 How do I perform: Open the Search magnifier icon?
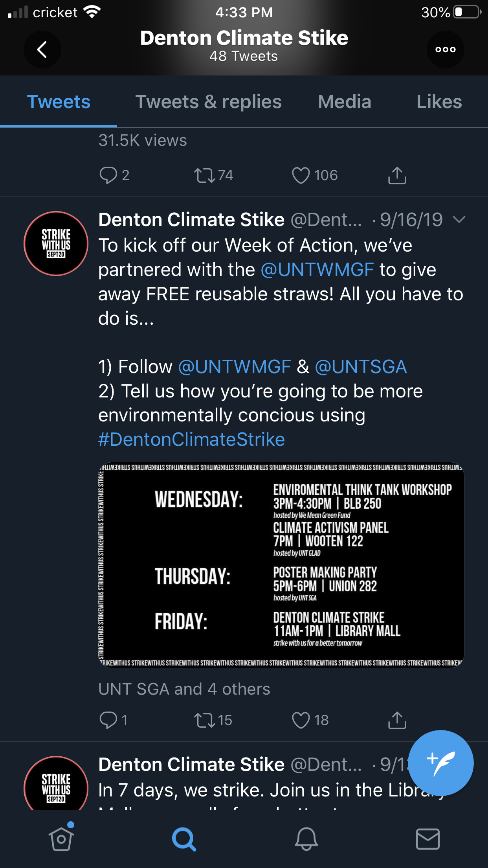[183, 839]
